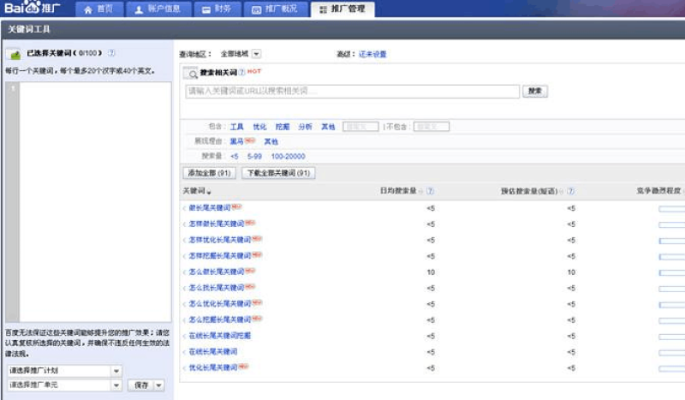The height and width of the screenshot is (400, 685).
Task: Click the magnifier icon beside 搜索相关词
Action: pyautogui.click(x=190, y=73)
